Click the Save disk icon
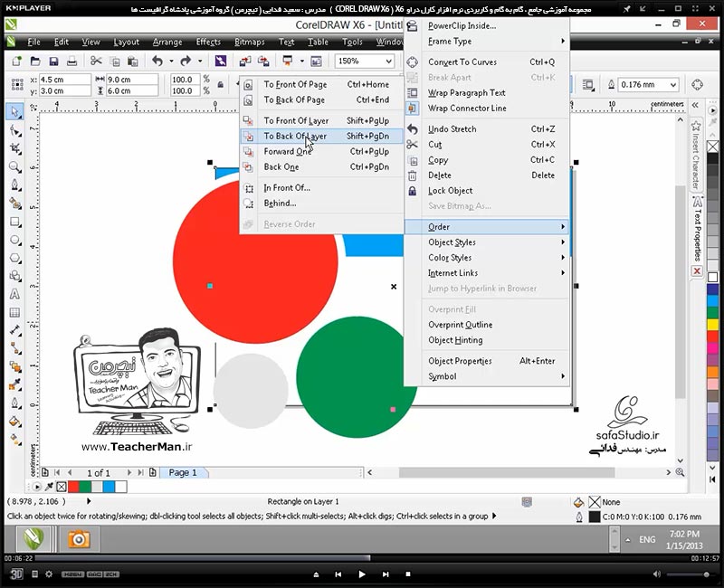 click(53, 61)
